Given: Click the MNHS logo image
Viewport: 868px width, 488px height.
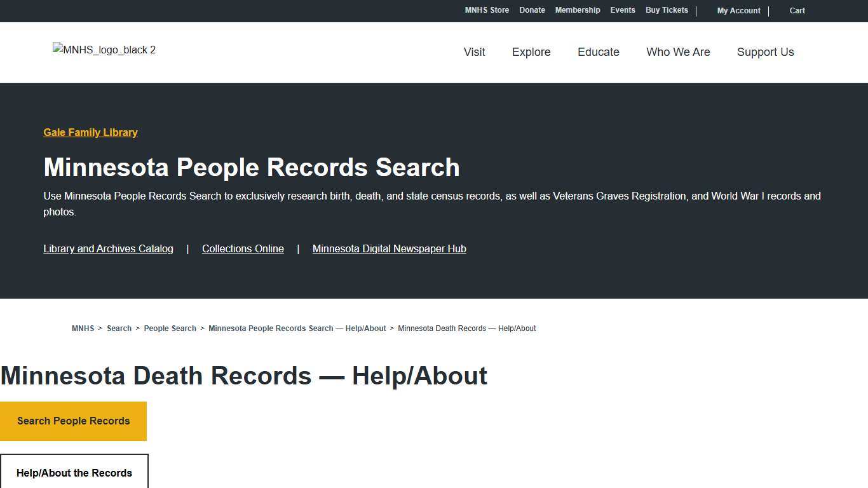Looking at the screenshot, I should [104, 50].
